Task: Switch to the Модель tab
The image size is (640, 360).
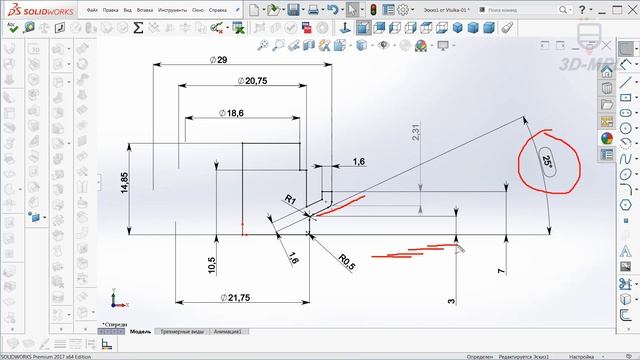Action: click(x=140, y=332)
